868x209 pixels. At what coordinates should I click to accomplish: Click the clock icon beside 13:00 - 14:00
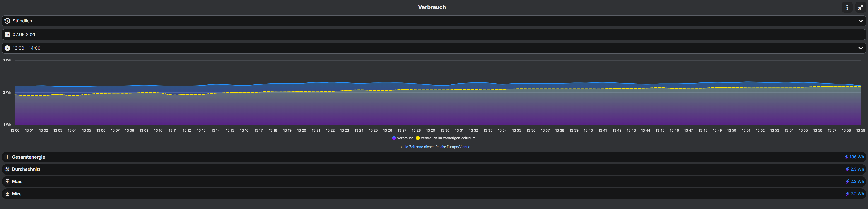[x=7, y=48]
